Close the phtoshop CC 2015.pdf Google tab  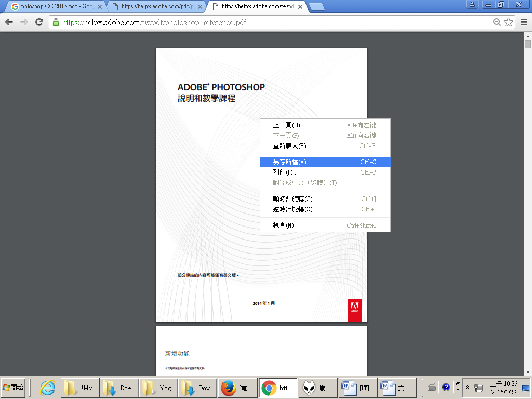click(x=100, y=7)
